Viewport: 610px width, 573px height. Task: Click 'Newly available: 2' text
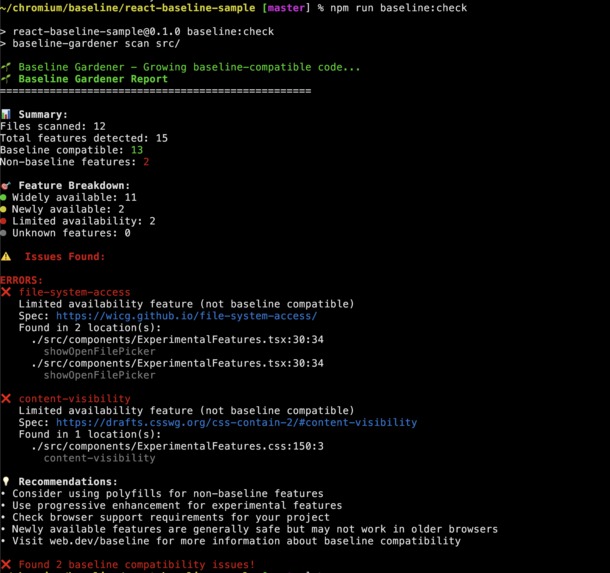68,209
